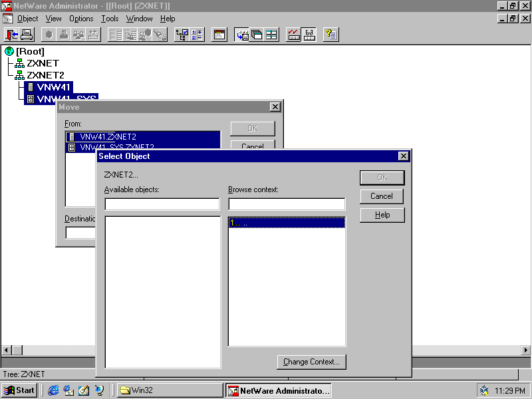
Task: Click the Change Context... button
Action: (311, 362)
